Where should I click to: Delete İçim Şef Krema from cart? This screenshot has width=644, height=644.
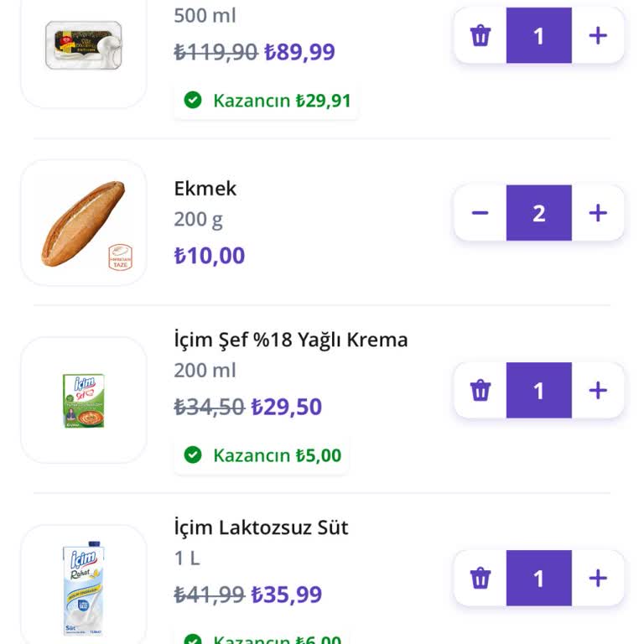480,391
